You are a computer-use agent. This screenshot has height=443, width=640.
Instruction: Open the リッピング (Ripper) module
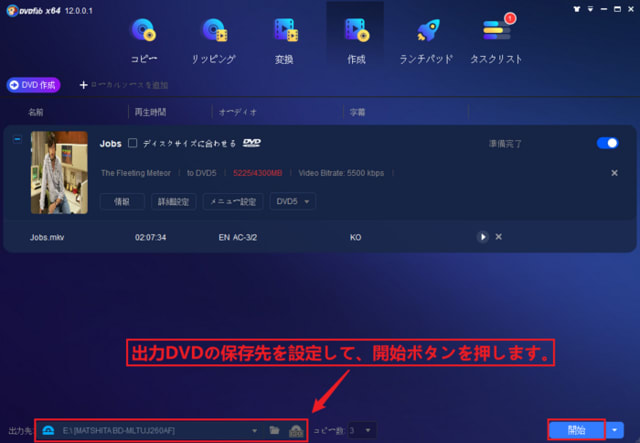(213, 40)
